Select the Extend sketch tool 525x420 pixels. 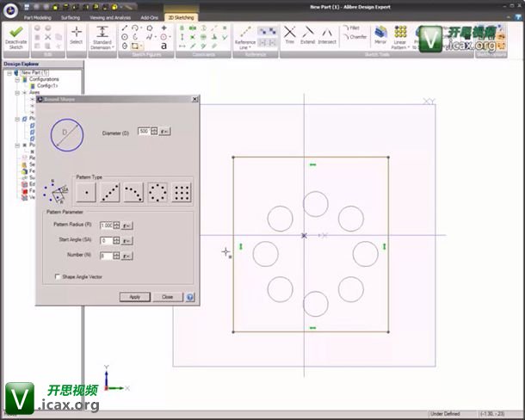(307, 35)
